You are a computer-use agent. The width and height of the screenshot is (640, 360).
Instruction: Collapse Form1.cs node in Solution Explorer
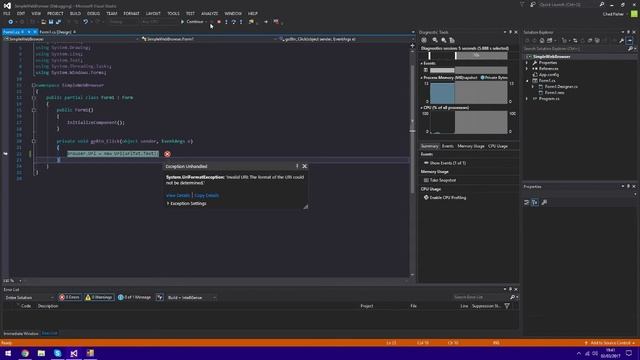tap(527, 81)
